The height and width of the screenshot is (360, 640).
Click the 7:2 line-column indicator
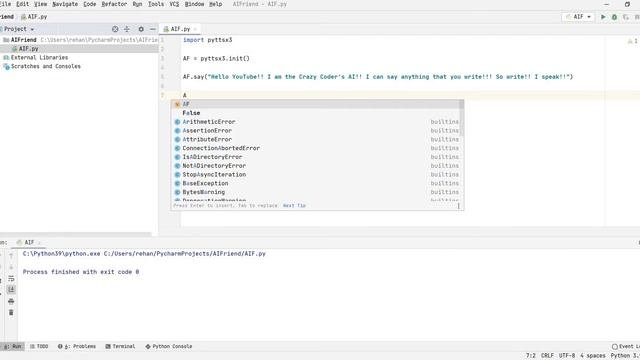click(x=531, y=356)
